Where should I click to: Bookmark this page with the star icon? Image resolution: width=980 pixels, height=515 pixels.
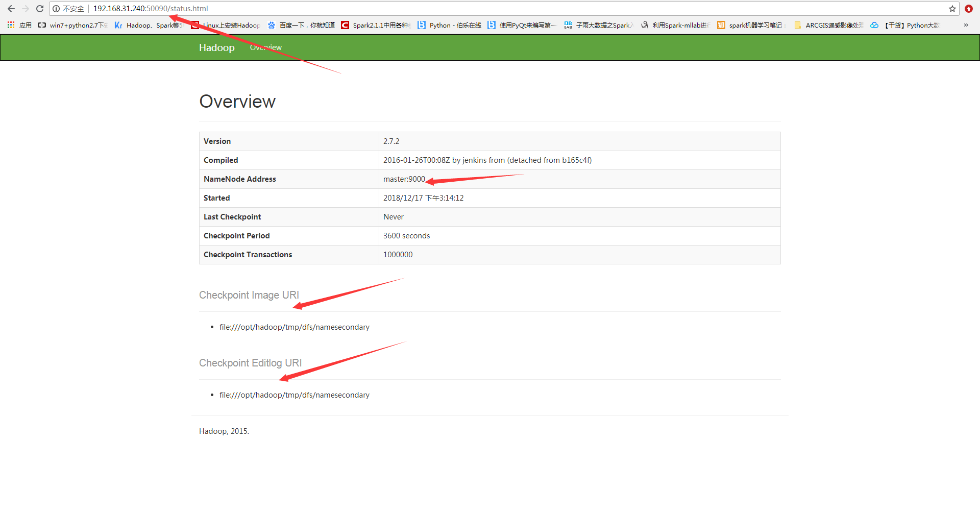[x=952, y=9]
